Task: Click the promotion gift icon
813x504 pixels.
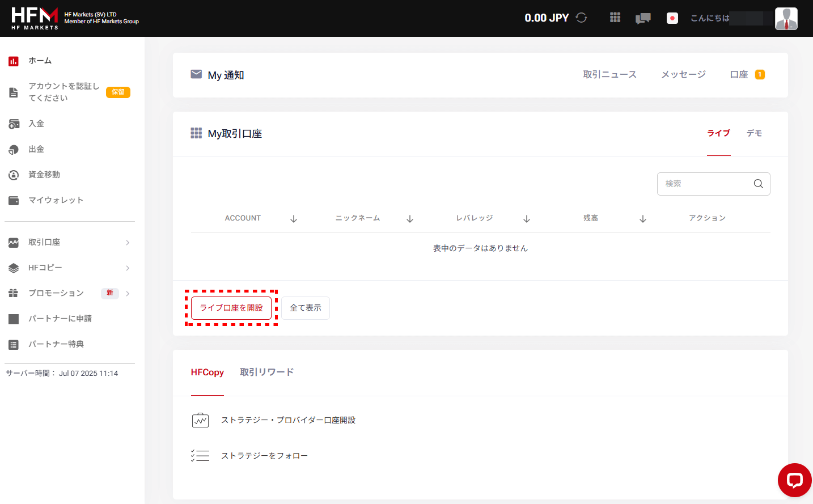Action: click(x=14, y=293)
